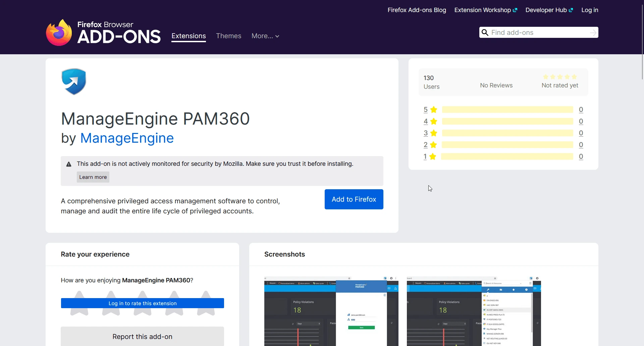Focus the Find add-ons search field
This screenshot has height=346, width=644.
(x=539, y=32)
